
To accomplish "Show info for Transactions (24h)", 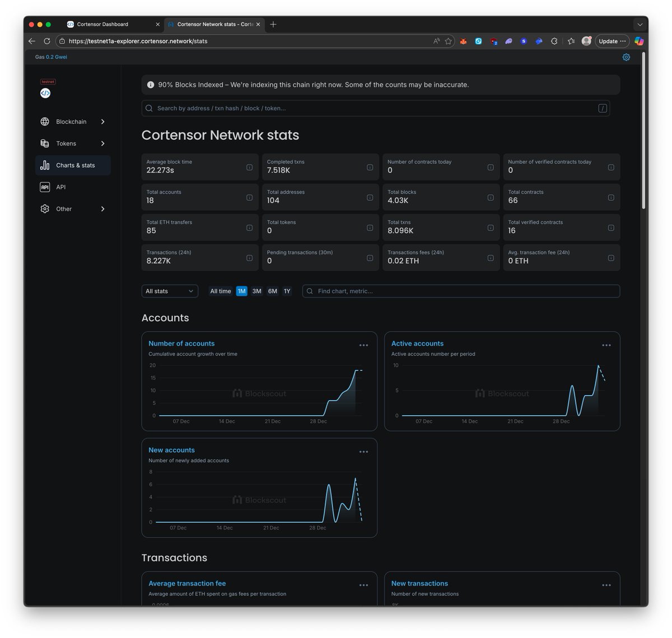I will pos(249,258).
